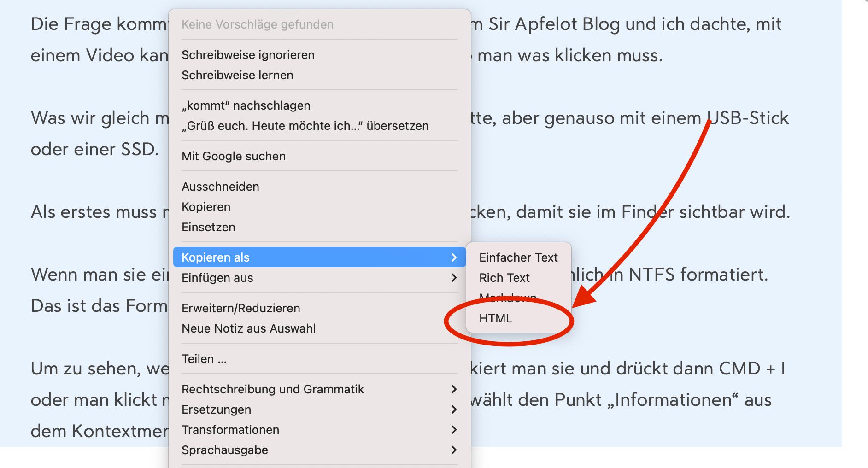The image size is (868, 468).
Task: Expand 'Einfügen aus' submenu
Action: tap(319, 278)
